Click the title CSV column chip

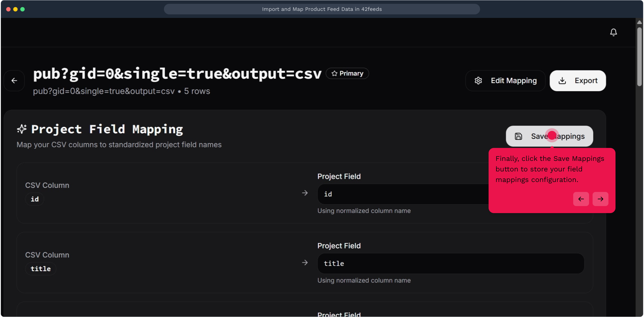(x=41, y=269)
